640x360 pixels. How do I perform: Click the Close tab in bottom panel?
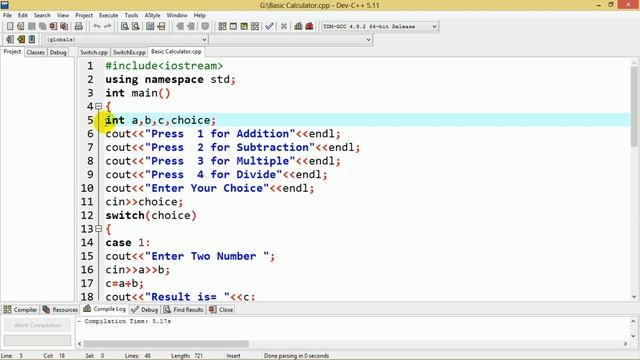pyautogui.click(x=221, y=310)
